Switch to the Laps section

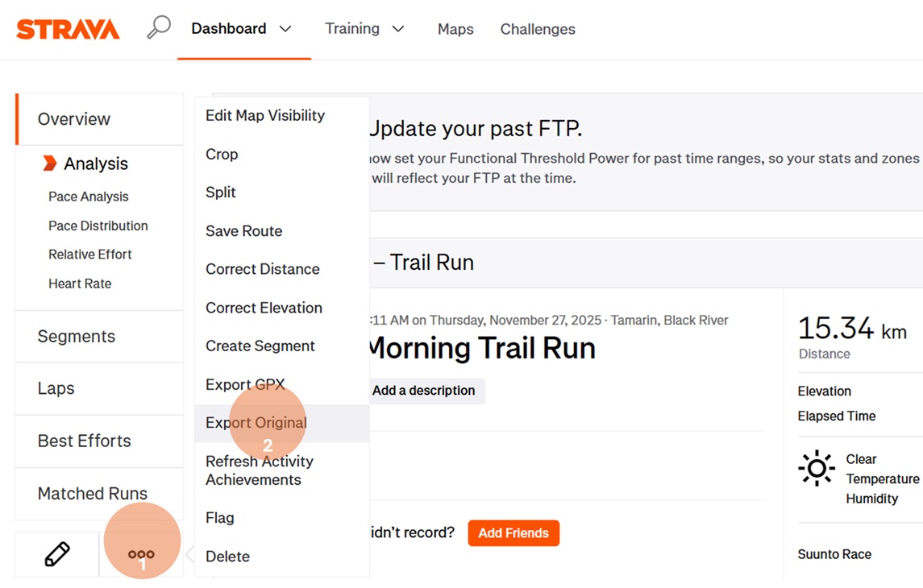(x=56, y=388)
